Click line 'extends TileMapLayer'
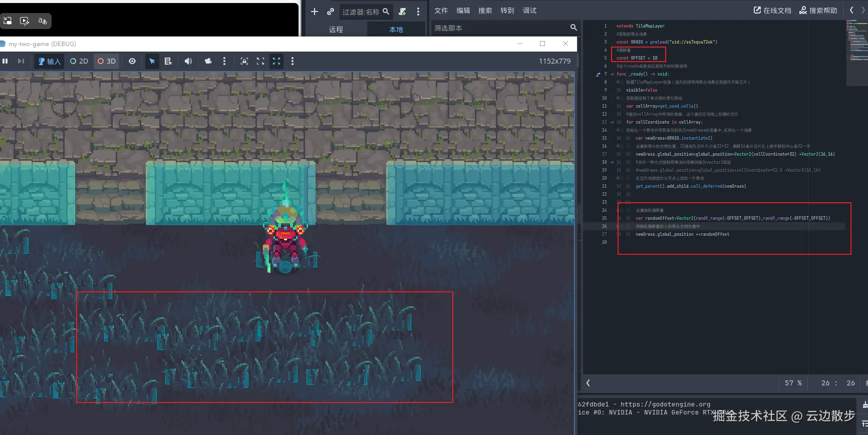This screenshot has width=868, height=435. click(640, 26)
